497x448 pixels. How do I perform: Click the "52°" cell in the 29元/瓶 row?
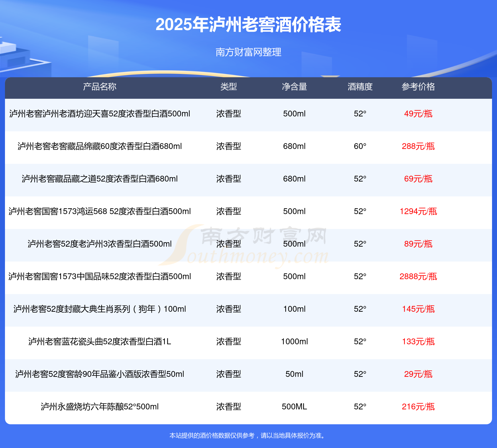(360, 374)
